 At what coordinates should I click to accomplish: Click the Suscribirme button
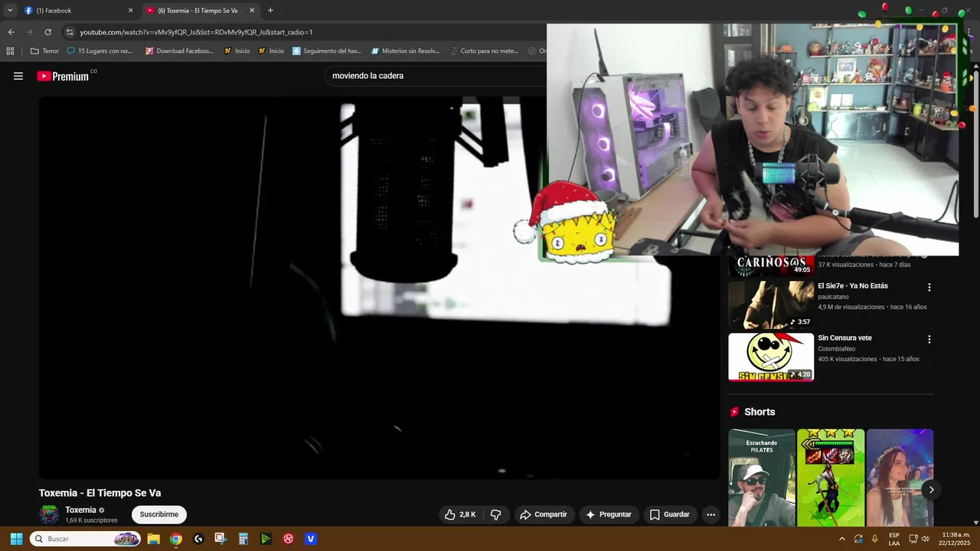[159, 514]
